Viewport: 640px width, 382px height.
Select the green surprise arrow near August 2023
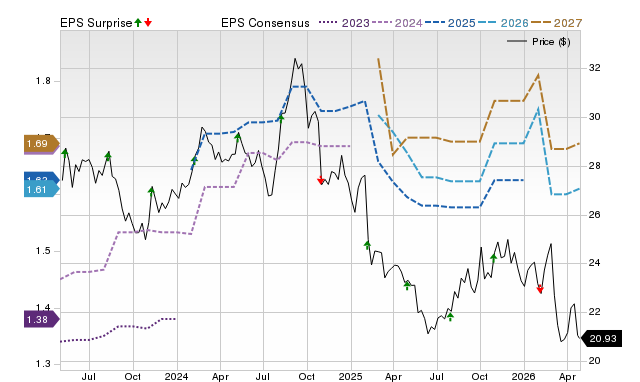click(108, 156)
